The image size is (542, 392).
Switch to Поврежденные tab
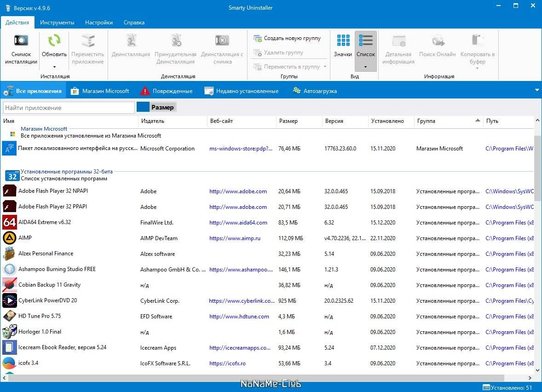[167, 91]
